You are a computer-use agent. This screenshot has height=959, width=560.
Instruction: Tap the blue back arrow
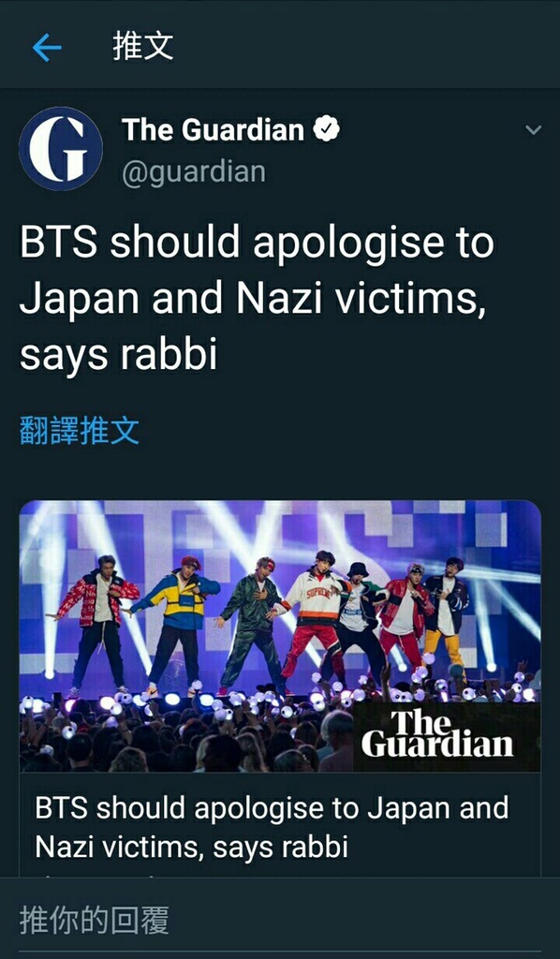pos(47,48)
